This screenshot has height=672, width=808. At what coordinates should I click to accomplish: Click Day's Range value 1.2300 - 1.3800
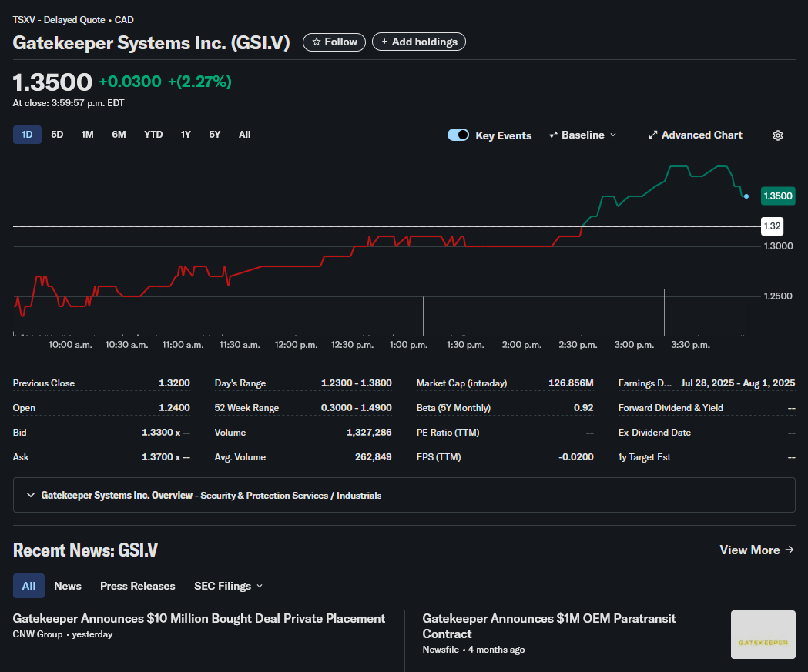click(x=356, y=383)
